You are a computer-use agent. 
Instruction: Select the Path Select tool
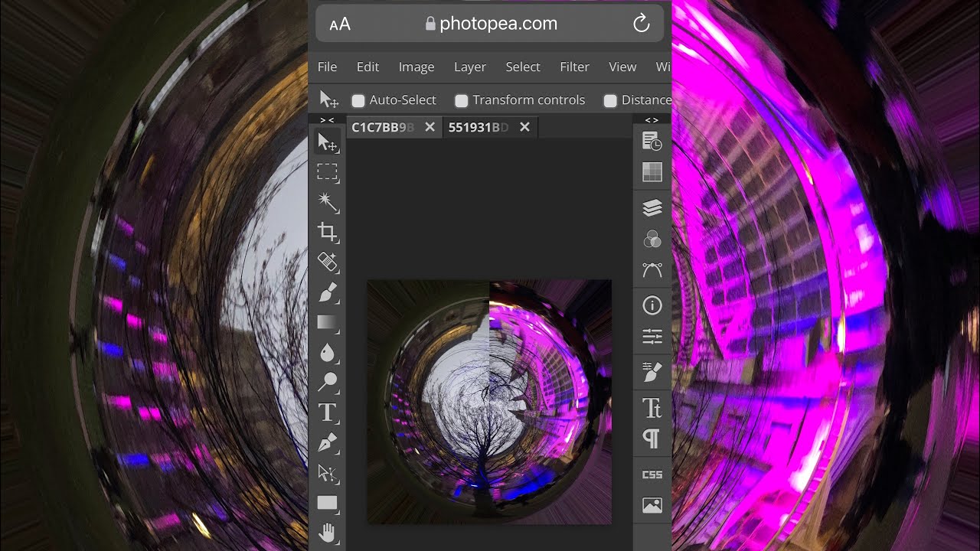coord(328,473)
